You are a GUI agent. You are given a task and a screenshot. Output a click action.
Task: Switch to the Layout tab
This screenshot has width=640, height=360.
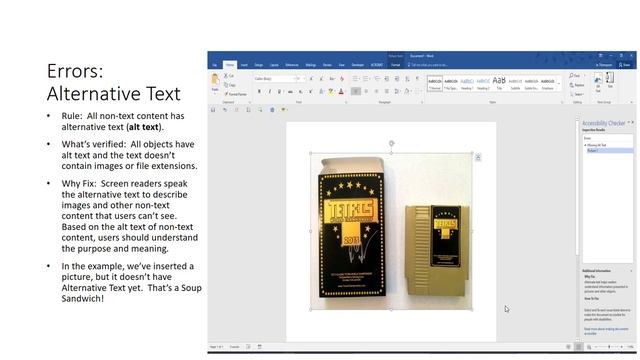click(274, 65)
